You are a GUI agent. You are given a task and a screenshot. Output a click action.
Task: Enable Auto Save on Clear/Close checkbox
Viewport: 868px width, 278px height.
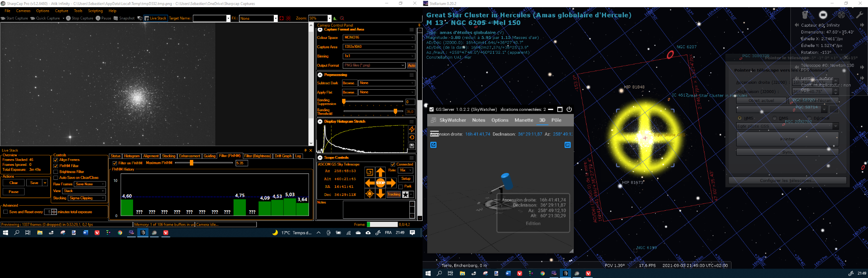[x=56, y=178]
